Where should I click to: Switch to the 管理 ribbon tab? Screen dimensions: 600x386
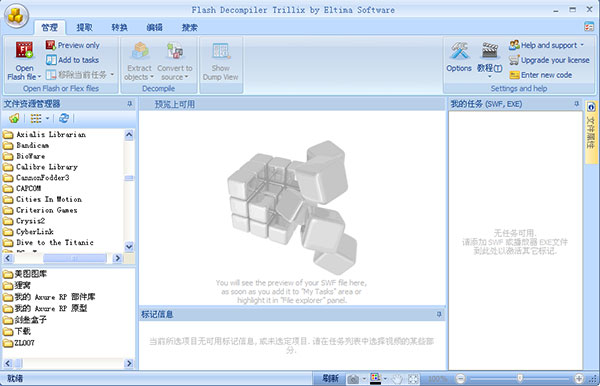(x=49, y=27)
